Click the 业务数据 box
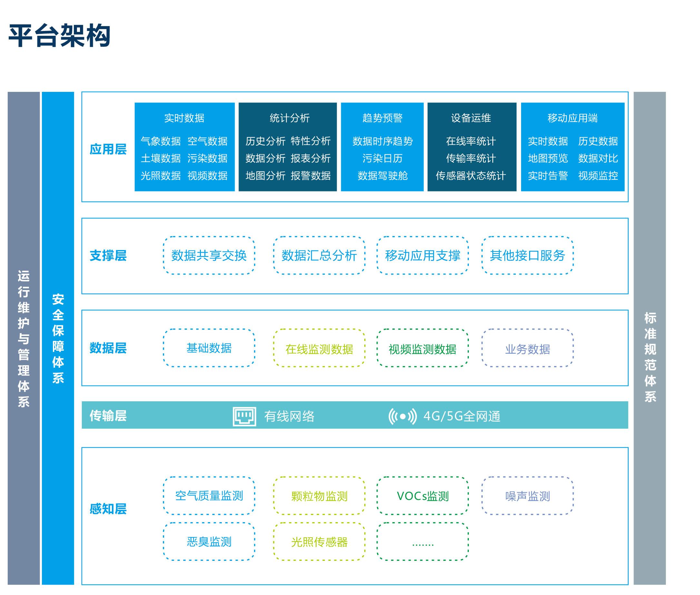The width and height of the screenshot is (700, 595). 527,348
